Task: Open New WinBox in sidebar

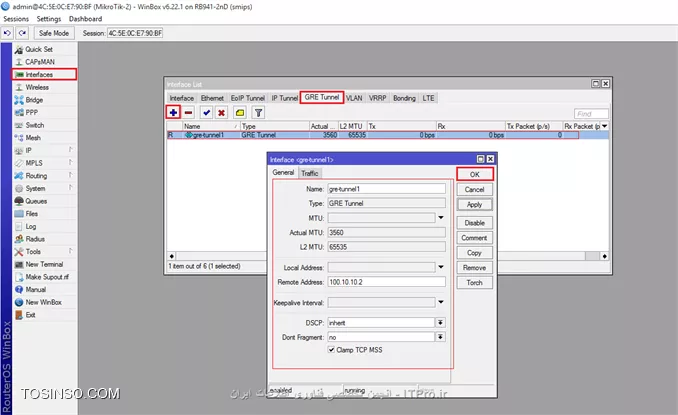Action: [x=45, y=302]
